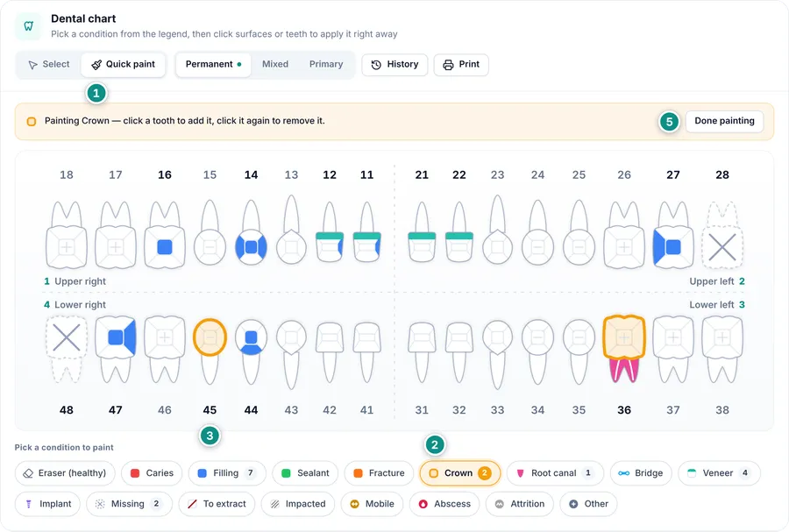Toggle the Crown condition chip

pyautogui.click(x=460, y=473)
